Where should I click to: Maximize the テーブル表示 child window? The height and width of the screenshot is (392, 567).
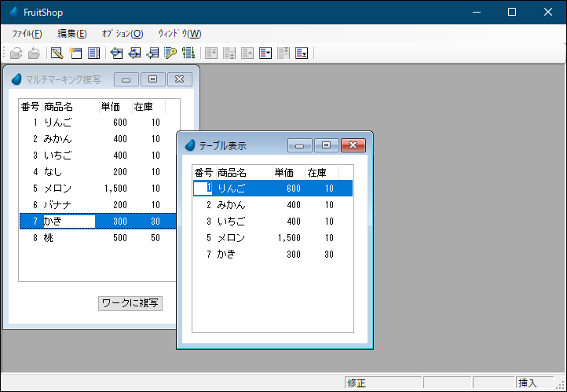pos(326,145)
